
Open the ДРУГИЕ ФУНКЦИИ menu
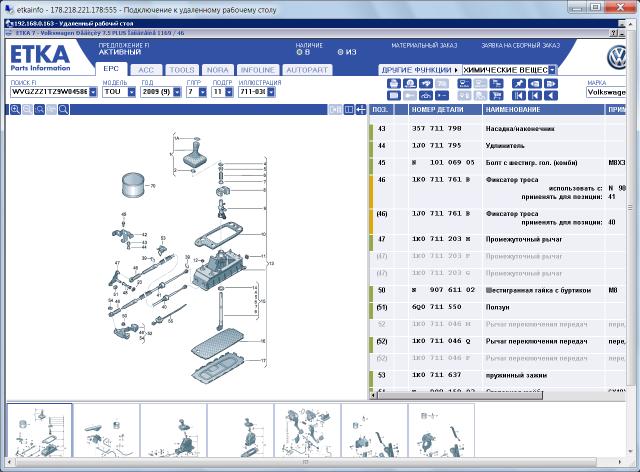pyautogui.click(x=419, y=70)
